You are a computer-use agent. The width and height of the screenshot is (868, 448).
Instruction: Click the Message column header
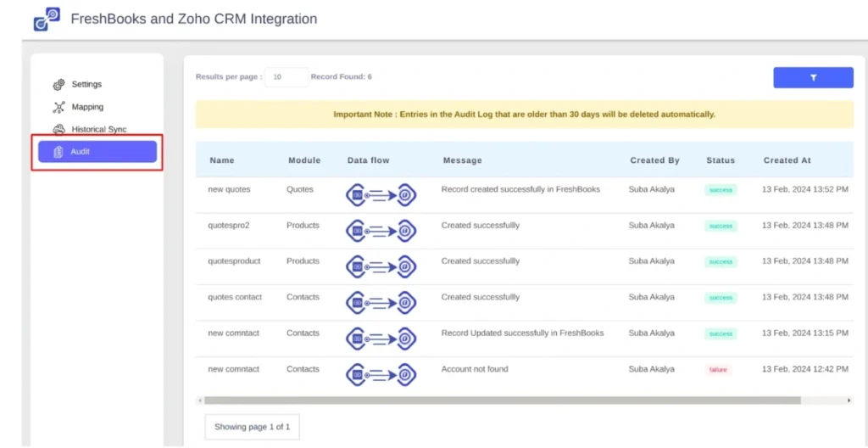coord(462,160)
